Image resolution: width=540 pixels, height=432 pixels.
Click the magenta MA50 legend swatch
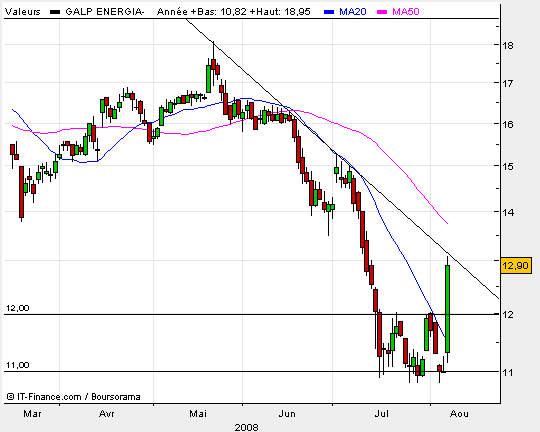pos(382,12)
